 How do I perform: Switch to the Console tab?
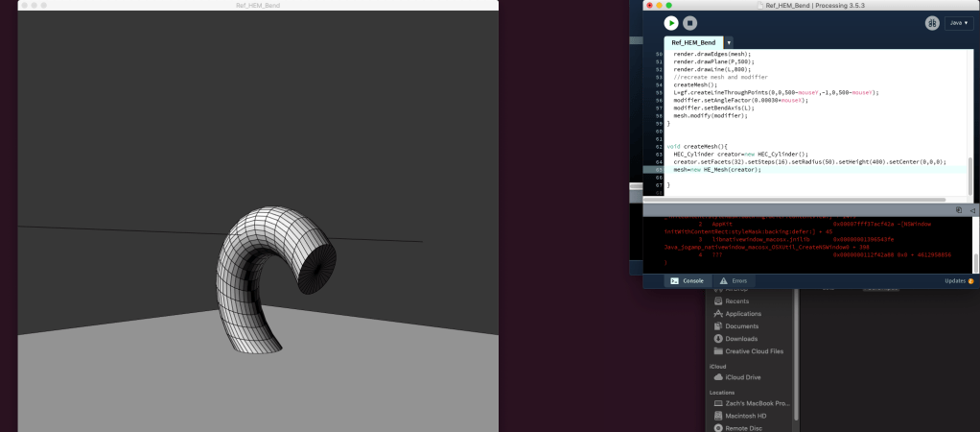[x=687, y=280]
